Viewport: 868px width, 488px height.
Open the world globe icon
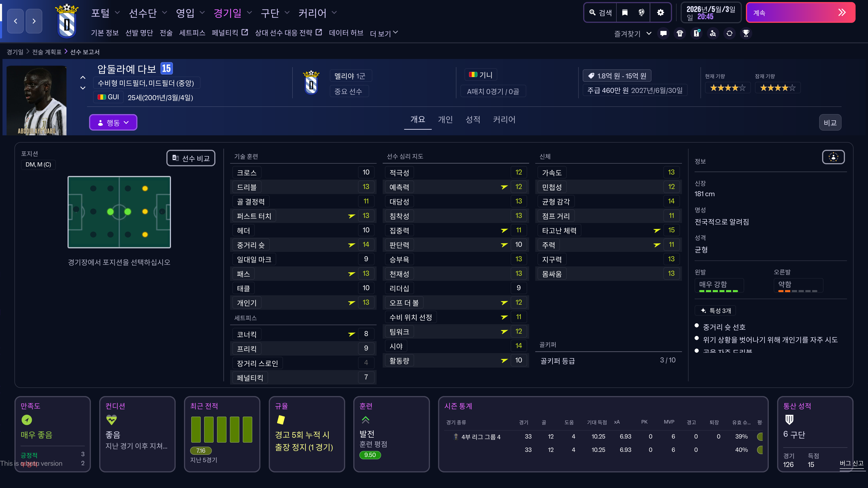pyautogui.click(x=641, y=12)
